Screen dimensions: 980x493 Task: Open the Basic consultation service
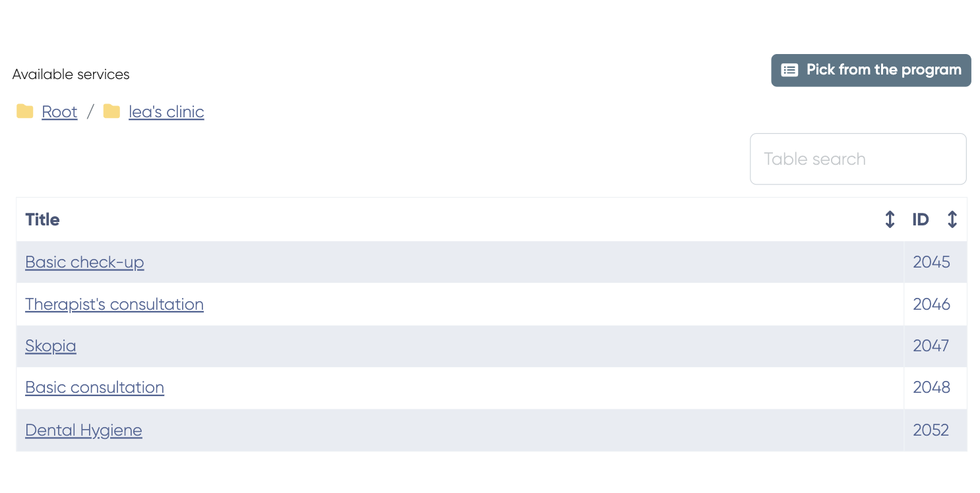[x=94, y=388]
